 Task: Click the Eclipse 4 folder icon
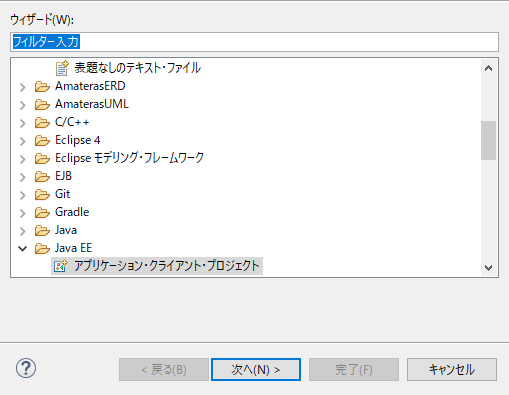point(42,140)
